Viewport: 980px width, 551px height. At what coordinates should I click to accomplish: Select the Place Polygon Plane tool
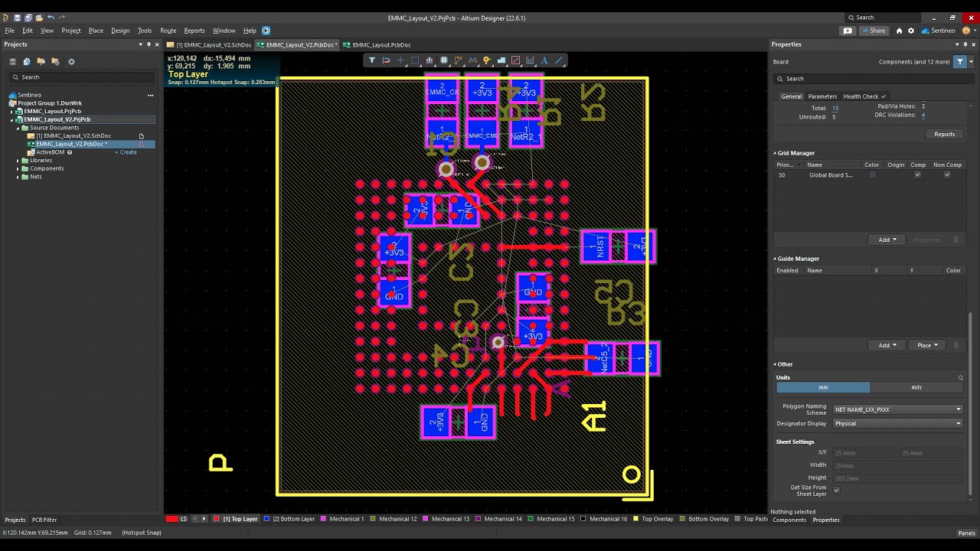[x=501, y=60]
